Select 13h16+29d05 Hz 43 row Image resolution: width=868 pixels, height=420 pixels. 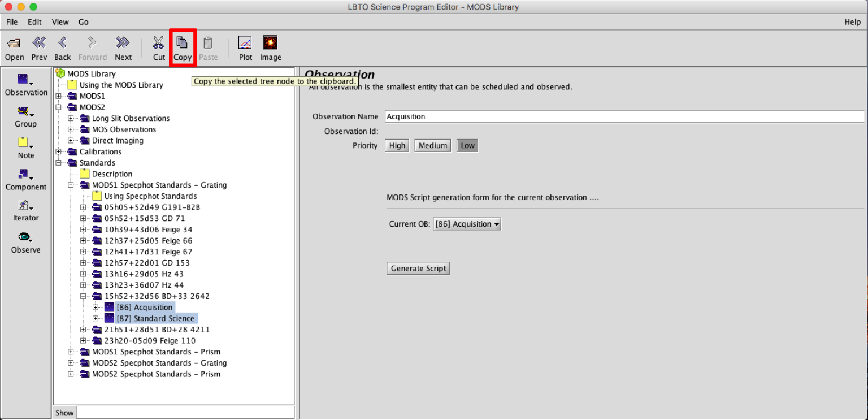click(x=144, y=274)
